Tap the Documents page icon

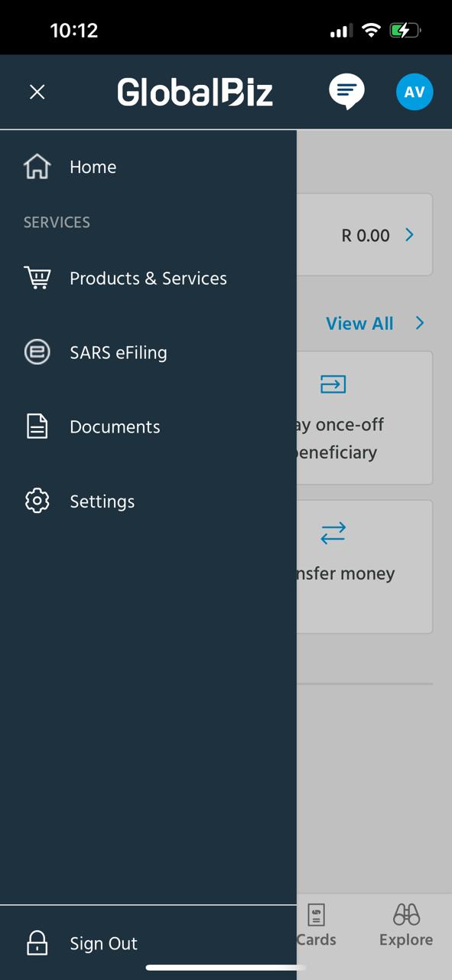(37, 426)
